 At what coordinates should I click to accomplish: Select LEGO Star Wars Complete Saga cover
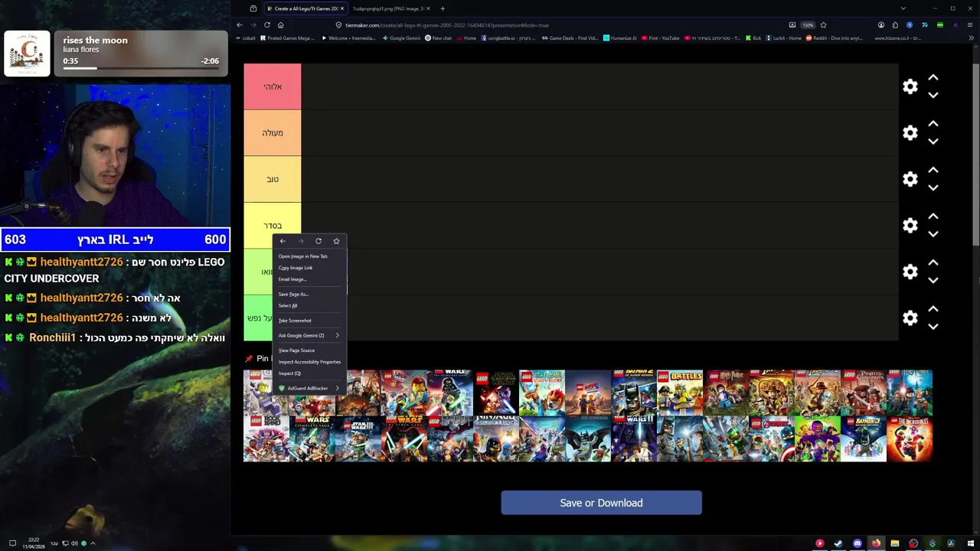pos(312,439)
